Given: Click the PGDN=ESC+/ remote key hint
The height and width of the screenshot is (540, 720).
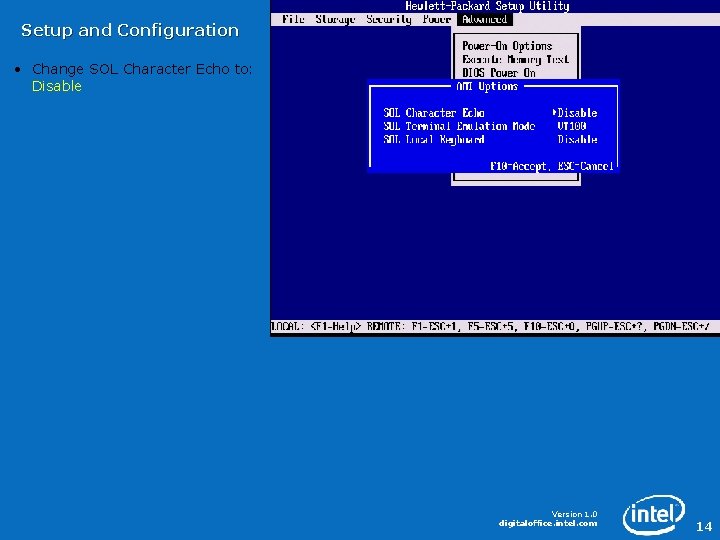Looking at the screenshot, I should (x=681, y=326).
